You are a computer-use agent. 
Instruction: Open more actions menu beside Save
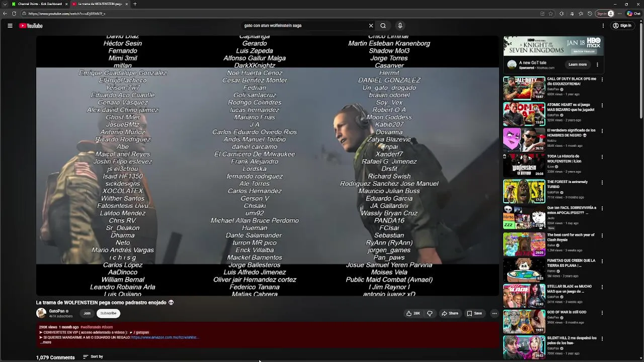pyautogui.click(x=494, y=313)
